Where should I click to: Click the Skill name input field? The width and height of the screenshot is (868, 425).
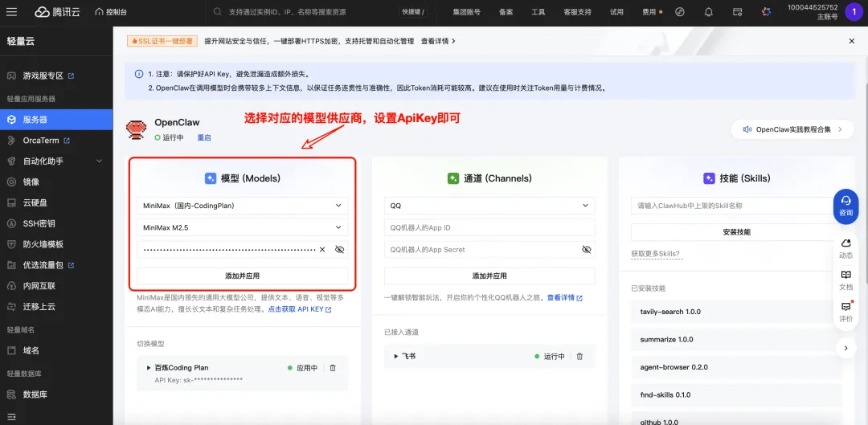pyautogui.click(x=737, y=206)
